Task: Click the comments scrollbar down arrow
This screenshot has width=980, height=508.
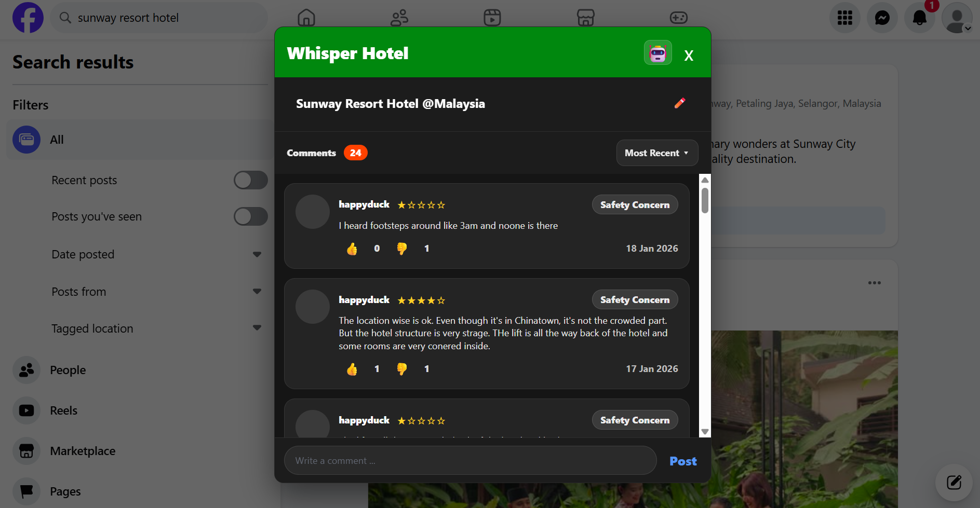Action: 705,432
